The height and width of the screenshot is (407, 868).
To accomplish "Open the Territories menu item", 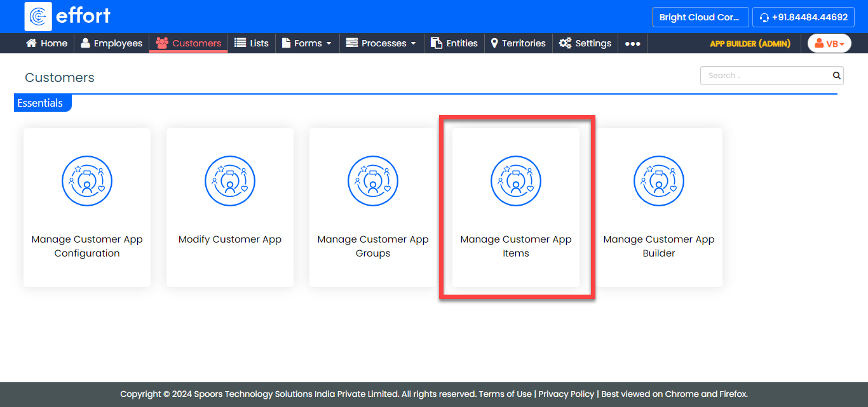I will click(x=518, y=43).
